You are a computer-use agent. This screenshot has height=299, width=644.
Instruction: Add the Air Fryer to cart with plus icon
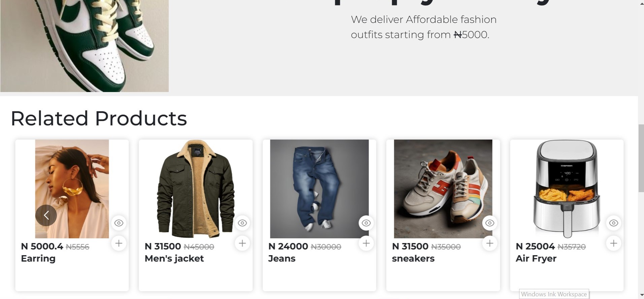pyautogui.click(x=613, y=243)
